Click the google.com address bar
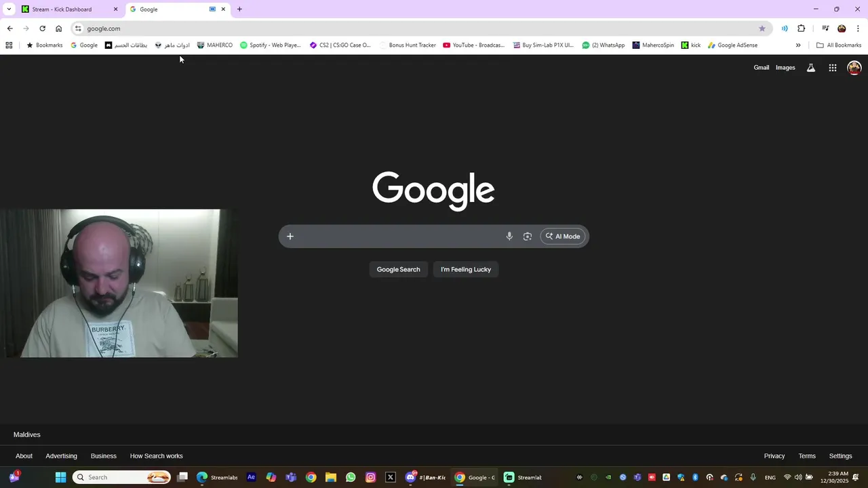 click(420, 28)
